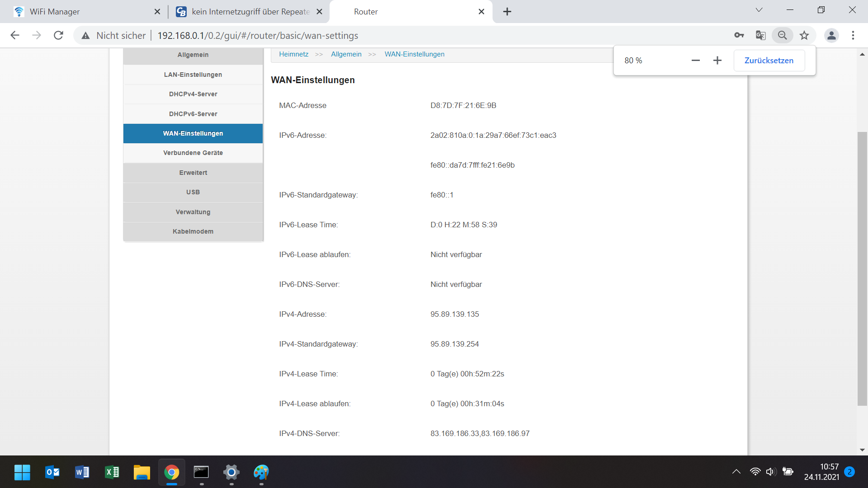This screenshot has height=488, width=868.
Task: Click Zurücksetzen to reset zoom
Action: pyautogui.click(x=769, y=61)
